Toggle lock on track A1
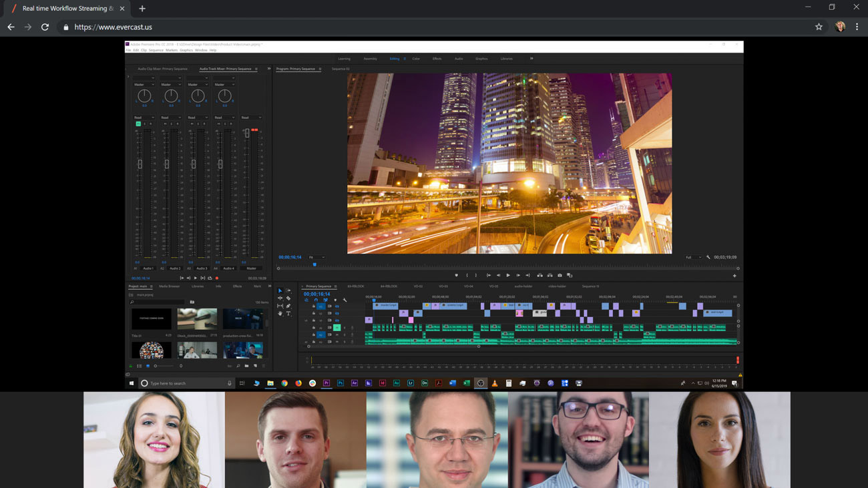The width and height of the screenshot is (868, 488). [314, 328]
